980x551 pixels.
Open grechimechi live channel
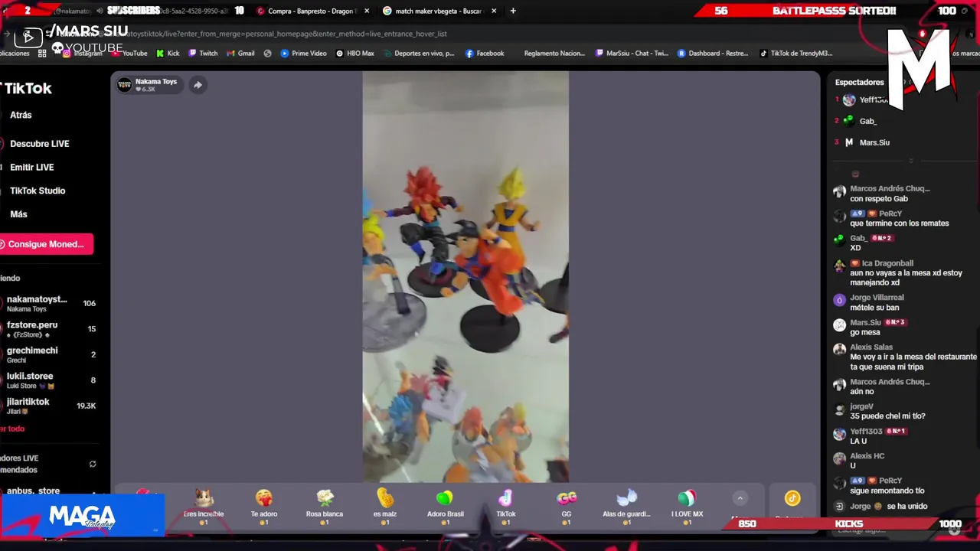pyautogui.click(x=50, y=355)
